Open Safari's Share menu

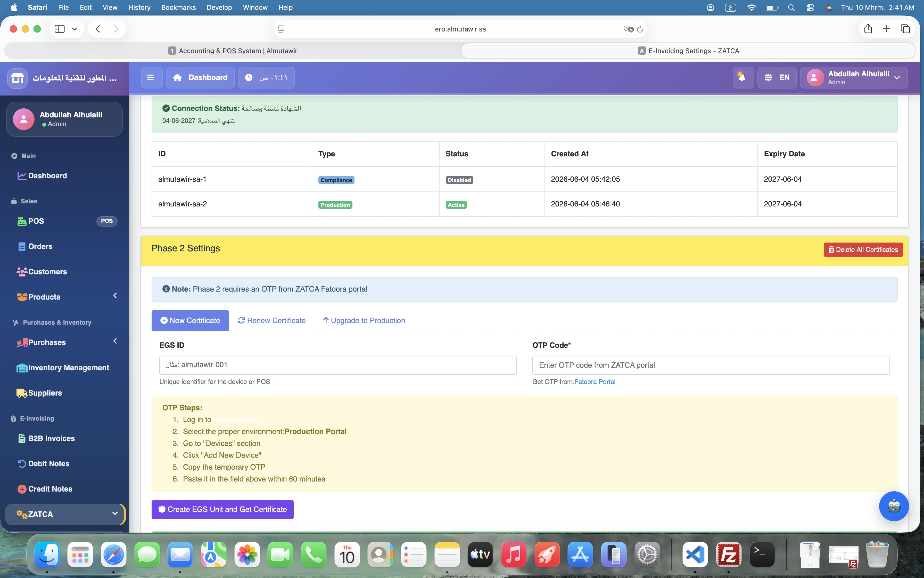pyautogui.click(x=868, y=29)
